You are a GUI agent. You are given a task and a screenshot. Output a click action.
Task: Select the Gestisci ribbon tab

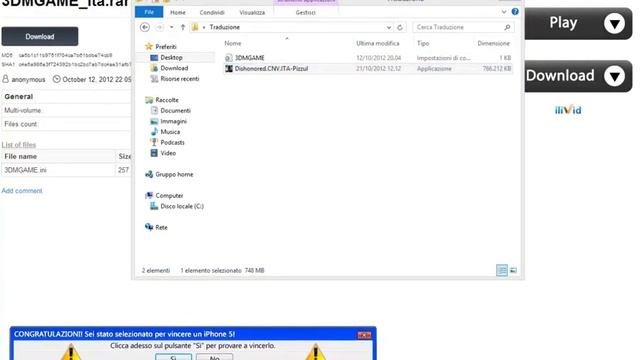(x=305, y=13)
